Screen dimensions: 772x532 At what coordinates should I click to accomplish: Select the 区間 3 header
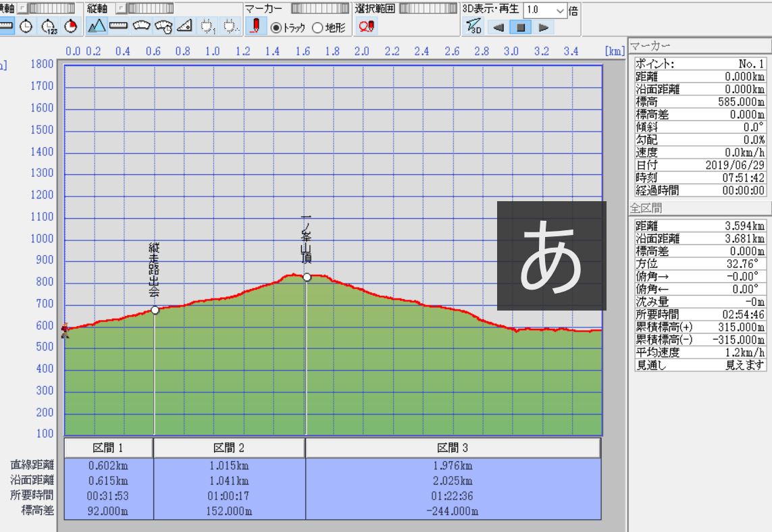pos(453,448)
